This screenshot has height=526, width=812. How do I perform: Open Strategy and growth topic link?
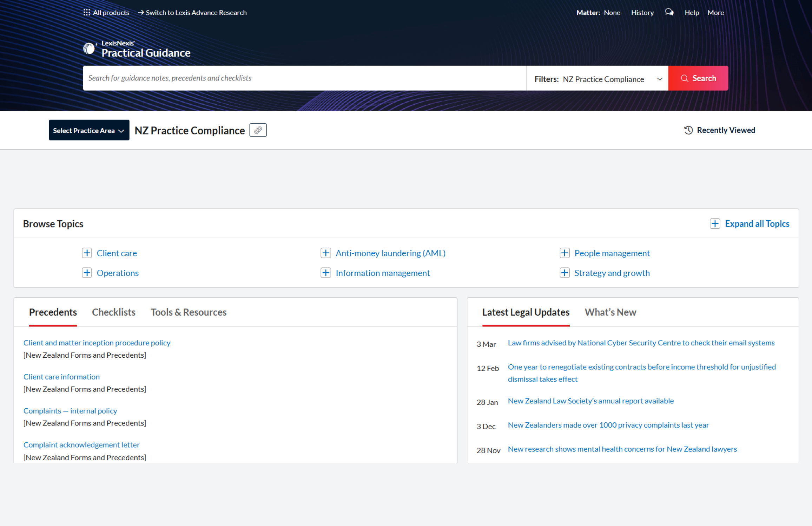(612, 273)
